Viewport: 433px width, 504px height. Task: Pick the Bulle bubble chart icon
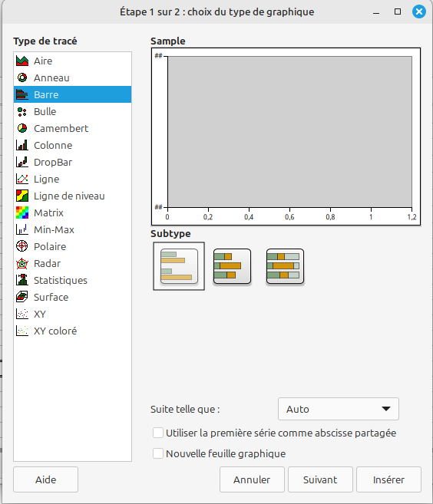pyautogui.click(x=22, y=111)
